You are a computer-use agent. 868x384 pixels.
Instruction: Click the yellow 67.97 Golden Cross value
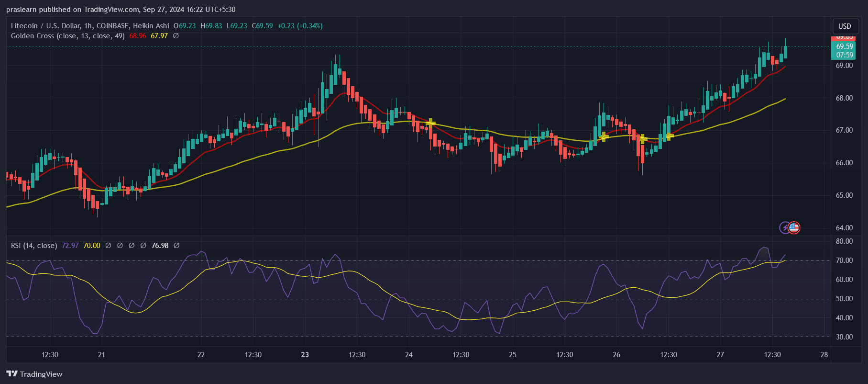tap(159, 36)
